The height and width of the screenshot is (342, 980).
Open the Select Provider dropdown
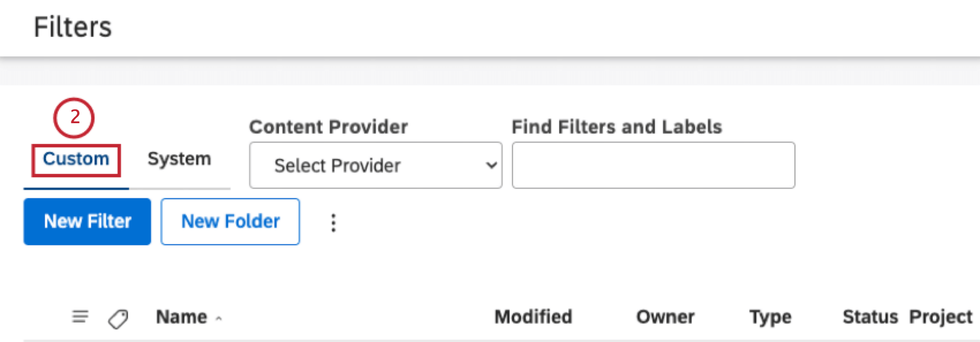pyautogui.click(x=375, y=166)
